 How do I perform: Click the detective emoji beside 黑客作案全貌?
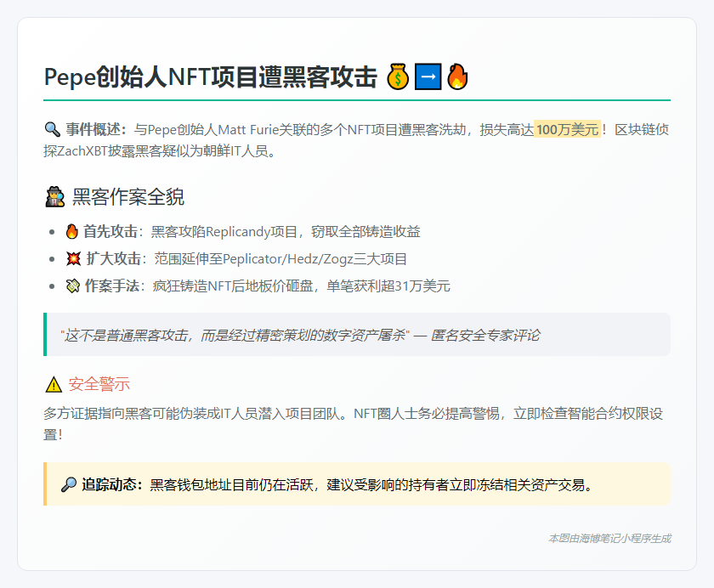point(55,197)
